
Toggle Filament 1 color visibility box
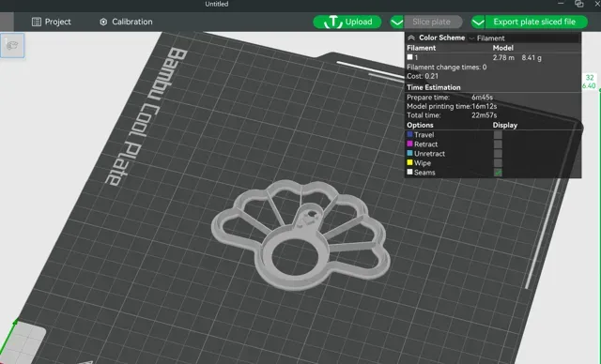click(409, 57)
